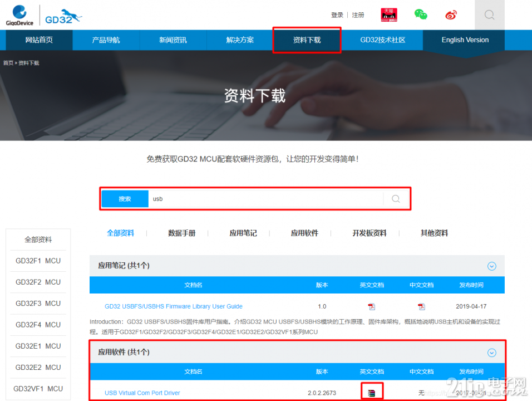
Task: Select the 全部资料 filter tab
Action: coord(120,233)
